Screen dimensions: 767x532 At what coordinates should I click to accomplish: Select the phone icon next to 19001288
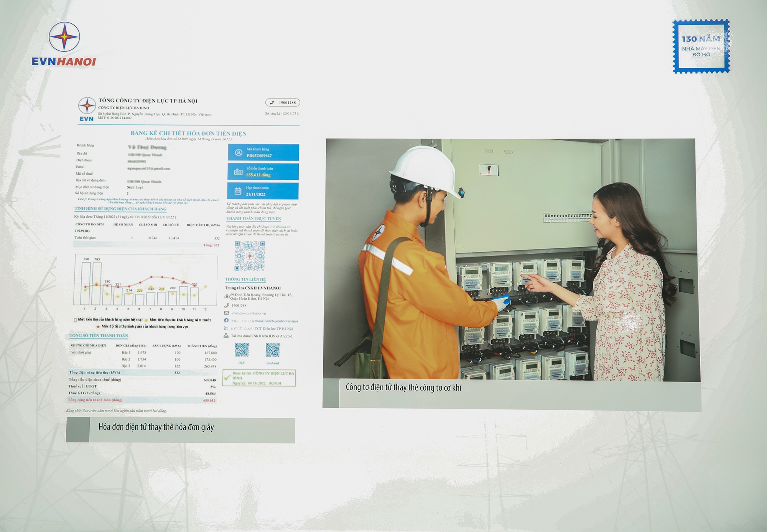click(x=227, y=305)
